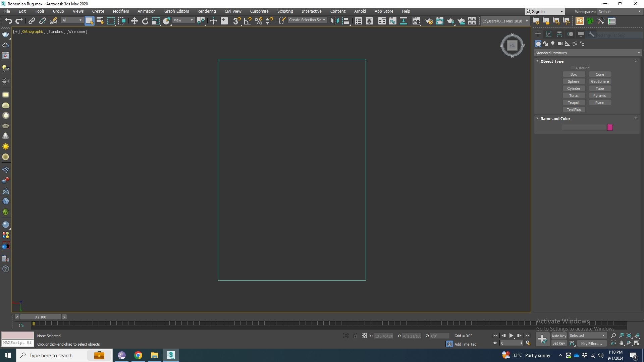Open Schematic View icon
Viewport: 644px width, 362px height.
[x=404, y=21]
